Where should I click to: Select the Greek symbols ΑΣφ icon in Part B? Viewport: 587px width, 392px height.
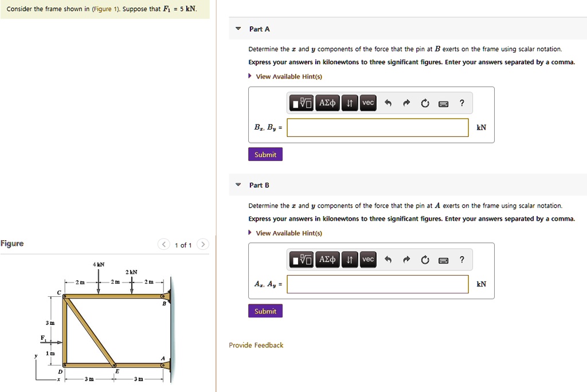pos(327,259)
